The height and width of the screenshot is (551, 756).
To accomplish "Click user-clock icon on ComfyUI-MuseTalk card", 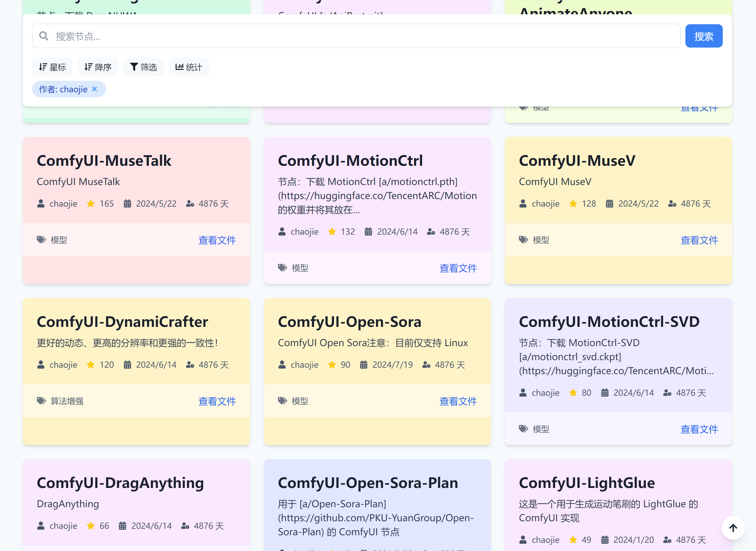I will (190, 203).
